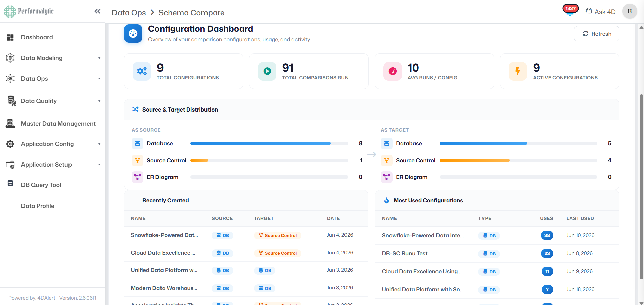Screen dimensions: 644x305
Task: Click the Data Quality sidebar icon
Action: coord(11,101)
